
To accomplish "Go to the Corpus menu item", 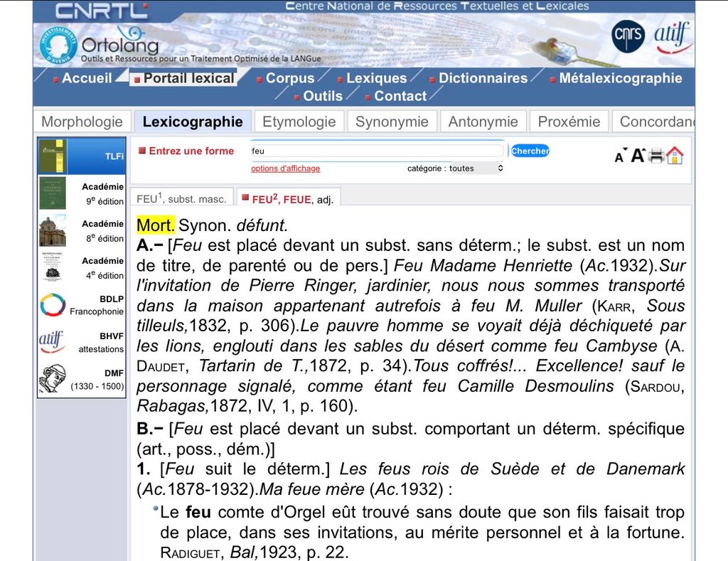I will pyautogui.click(x=289, y=78).
